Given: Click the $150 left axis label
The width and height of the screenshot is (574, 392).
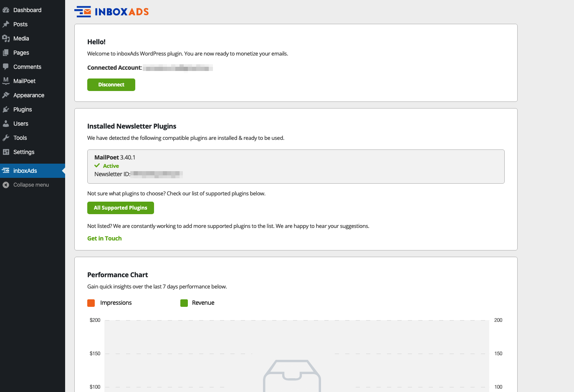Looking at the screenshot, I should [x=95, y=354].
